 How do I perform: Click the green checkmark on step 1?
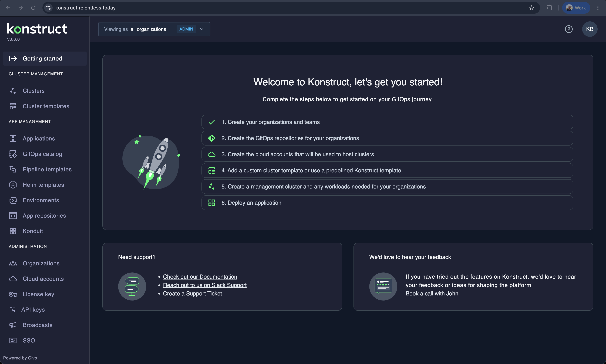tap(212, 122)
